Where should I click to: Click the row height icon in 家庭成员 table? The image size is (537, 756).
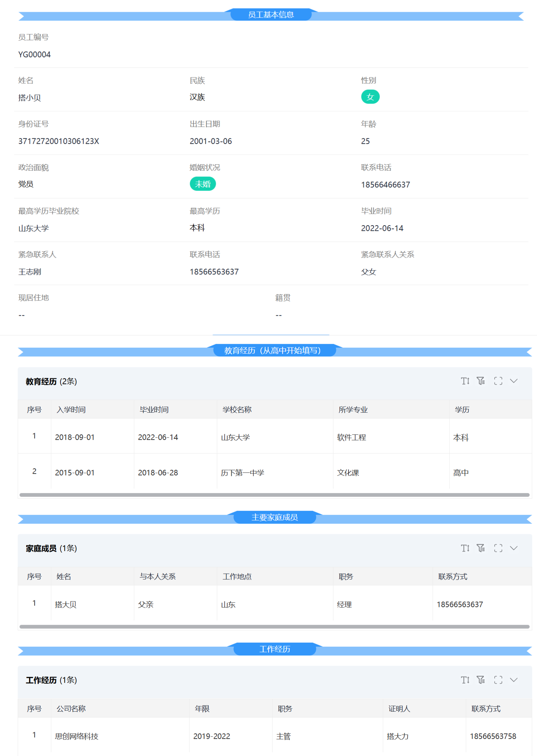(465, 548)
